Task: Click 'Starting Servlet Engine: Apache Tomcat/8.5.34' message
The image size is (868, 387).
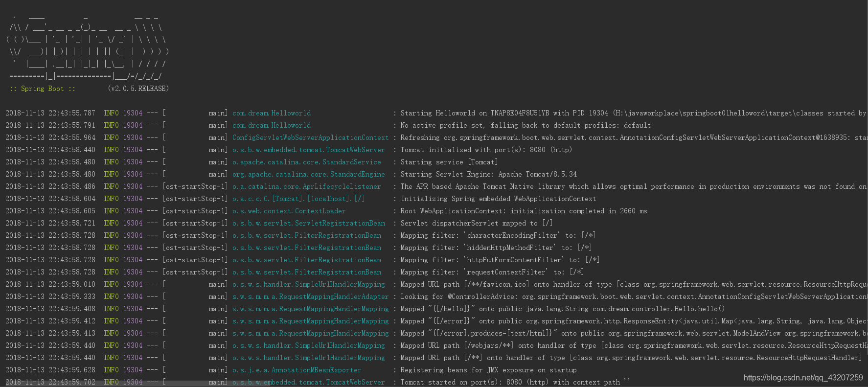Action: (x=489, y=174)
